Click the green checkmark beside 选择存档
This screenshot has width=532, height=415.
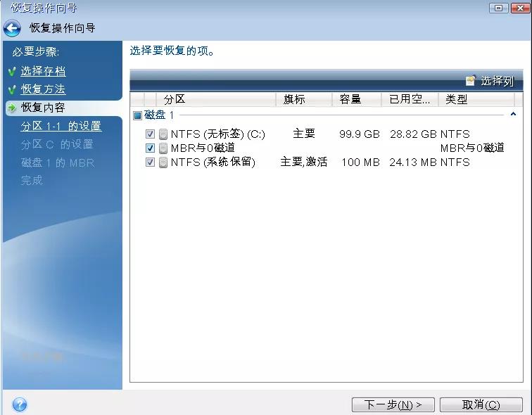[12, 72]
